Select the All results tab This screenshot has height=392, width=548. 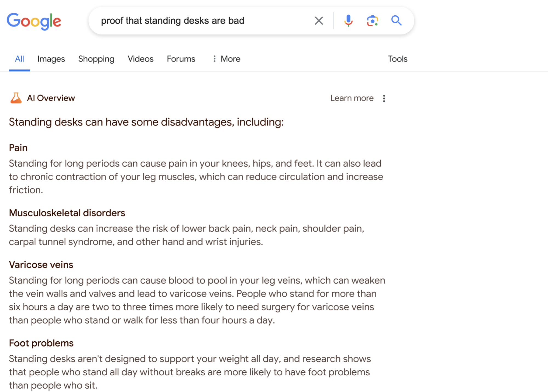point(19,59)
